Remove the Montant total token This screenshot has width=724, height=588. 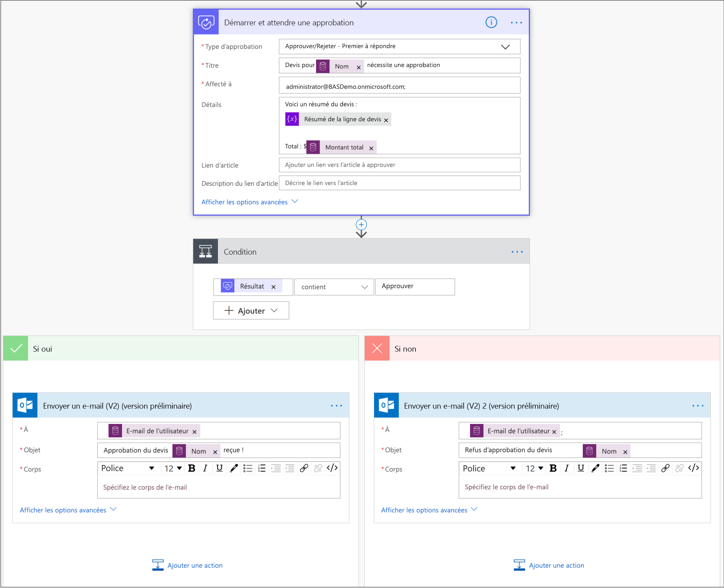click(x=371, y=148)
